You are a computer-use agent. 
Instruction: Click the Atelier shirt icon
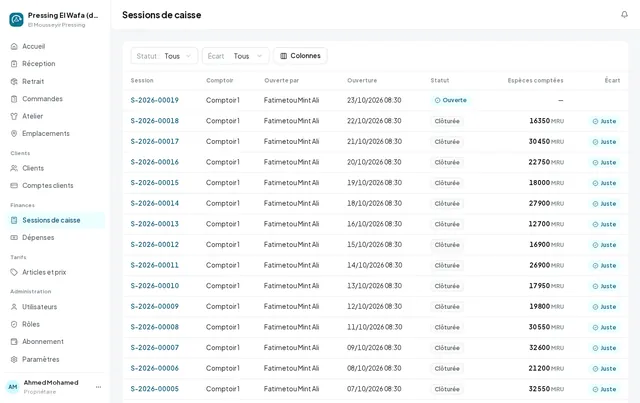[x=14, y=116]
